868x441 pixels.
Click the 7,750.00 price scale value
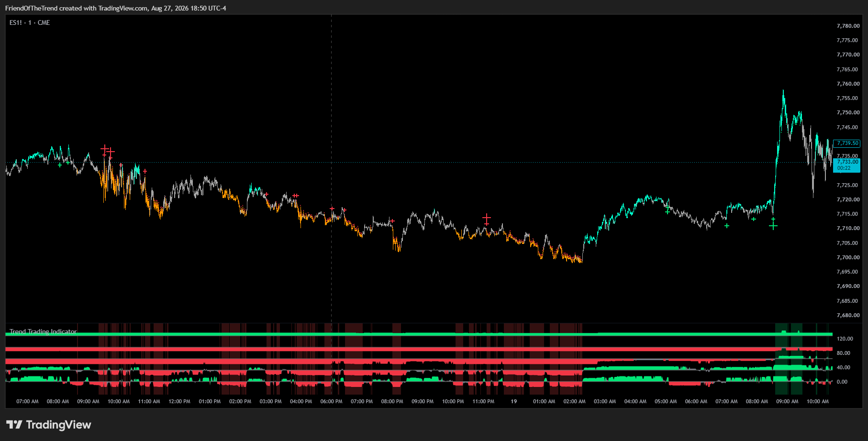[x=848, y=112]
